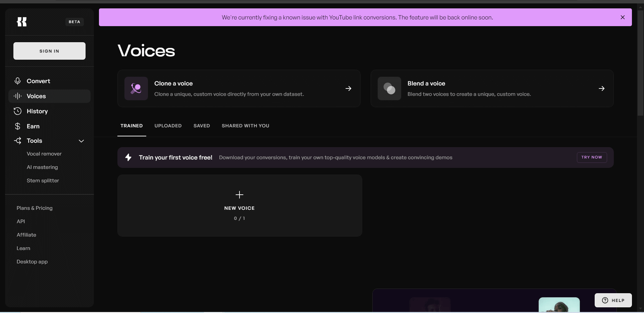Click the plus icon for New Voice

tap(239, 195)
